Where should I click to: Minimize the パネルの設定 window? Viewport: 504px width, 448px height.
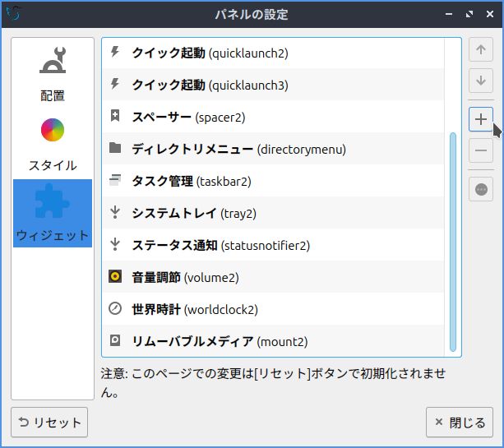449,14
